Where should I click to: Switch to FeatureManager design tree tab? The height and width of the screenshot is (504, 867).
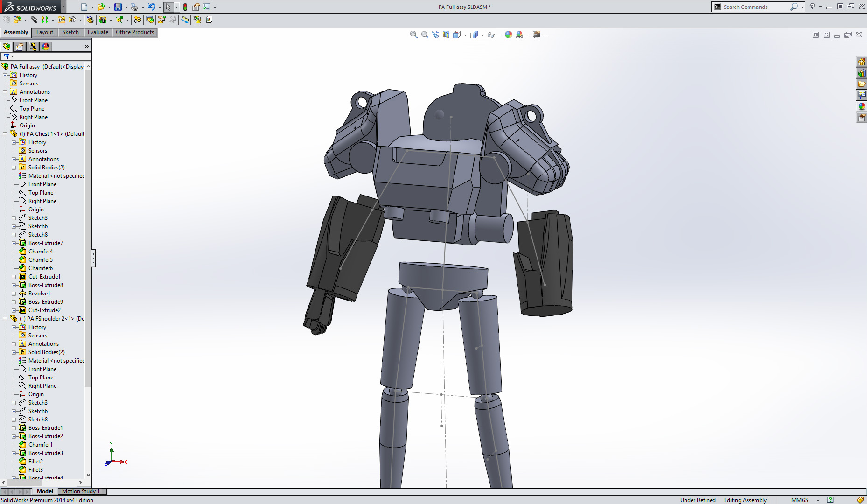7,47
